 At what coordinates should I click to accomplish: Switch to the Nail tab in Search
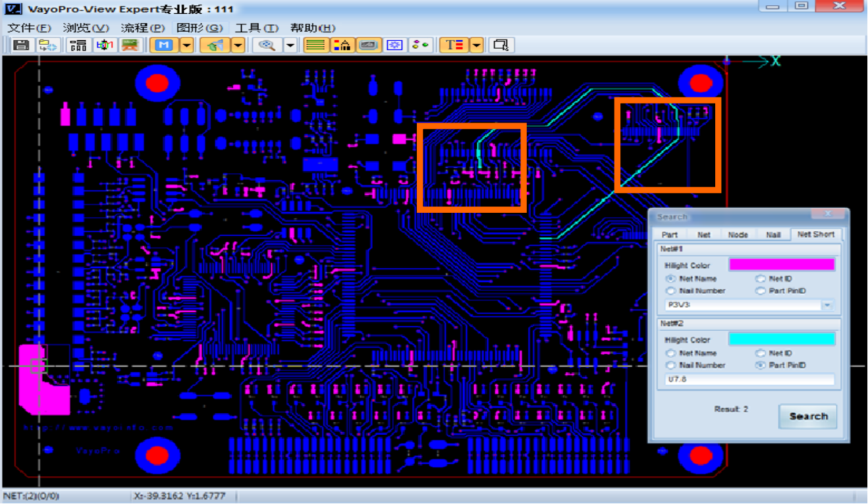(x=773, y=235)
